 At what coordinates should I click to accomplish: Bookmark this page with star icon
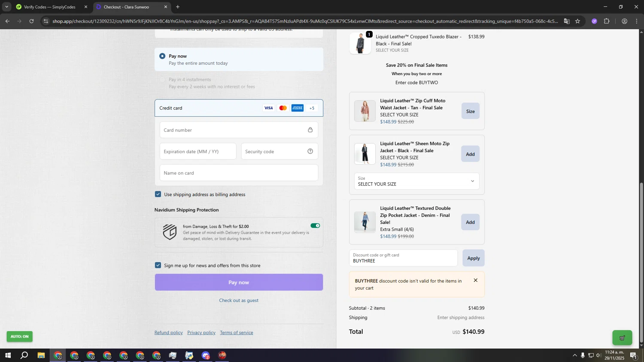(x=578, y=21)
